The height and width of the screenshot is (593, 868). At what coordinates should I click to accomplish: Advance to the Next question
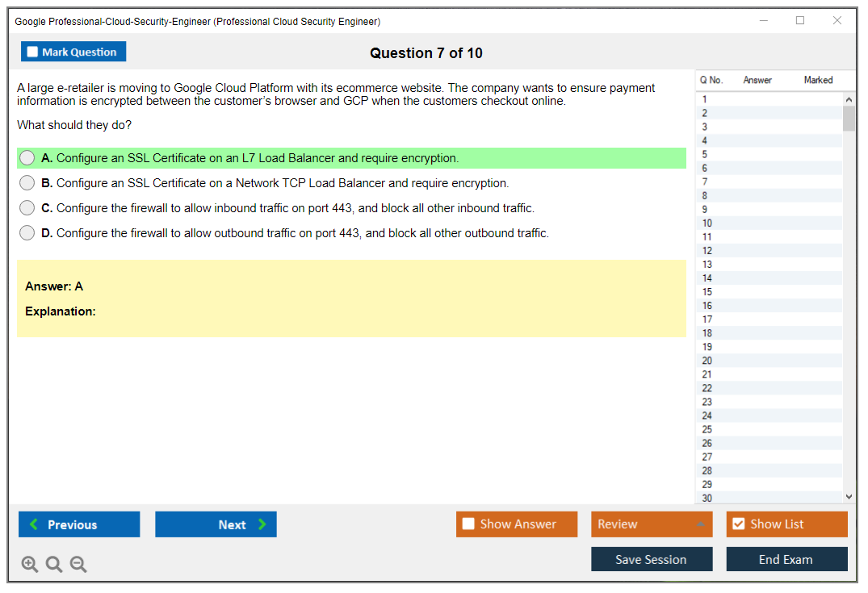216,524
